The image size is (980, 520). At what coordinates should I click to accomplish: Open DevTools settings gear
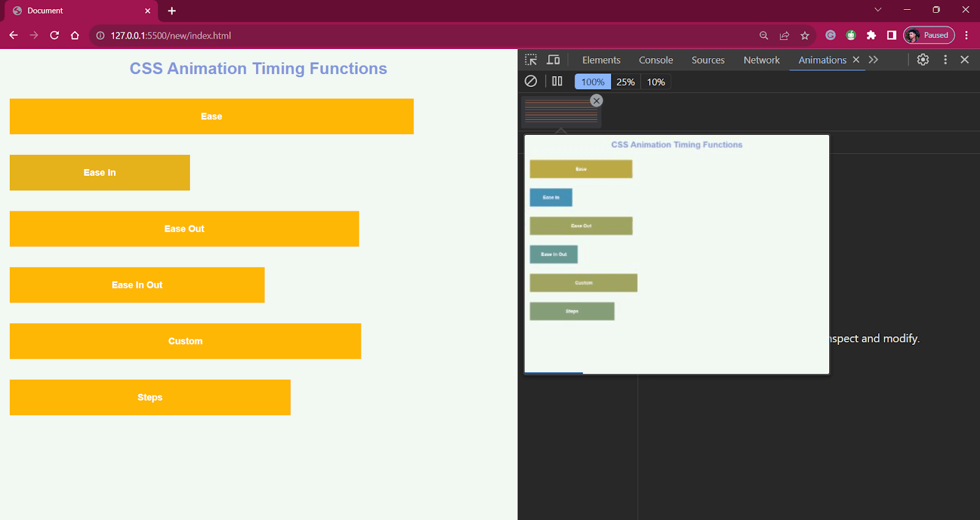point(923,59)
